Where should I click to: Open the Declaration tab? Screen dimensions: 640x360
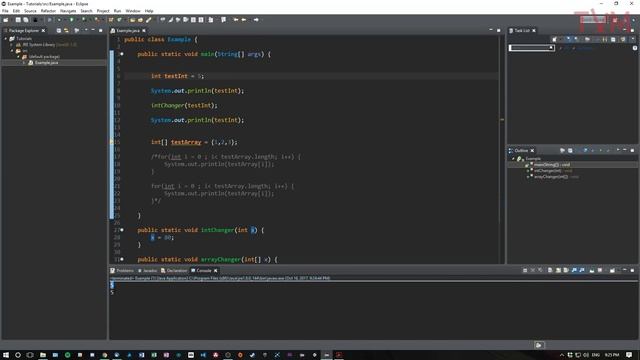pos(174,271)
